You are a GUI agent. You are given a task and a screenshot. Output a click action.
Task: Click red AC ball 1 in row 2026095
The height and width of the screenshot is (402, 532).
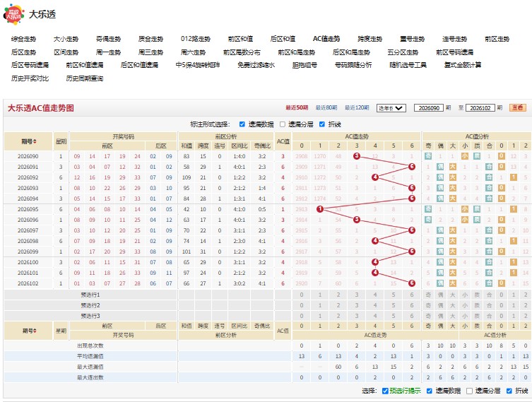click(319, 209)
